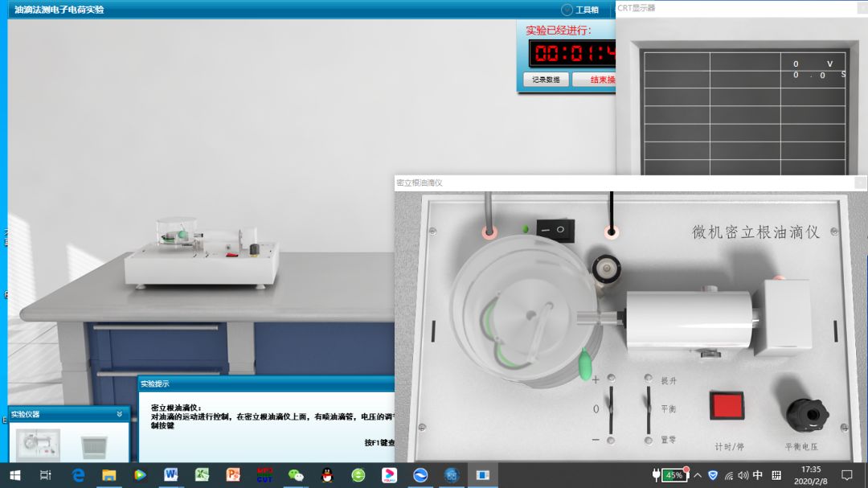Open the 工具箱 toolbox menu

coord(579,10)
